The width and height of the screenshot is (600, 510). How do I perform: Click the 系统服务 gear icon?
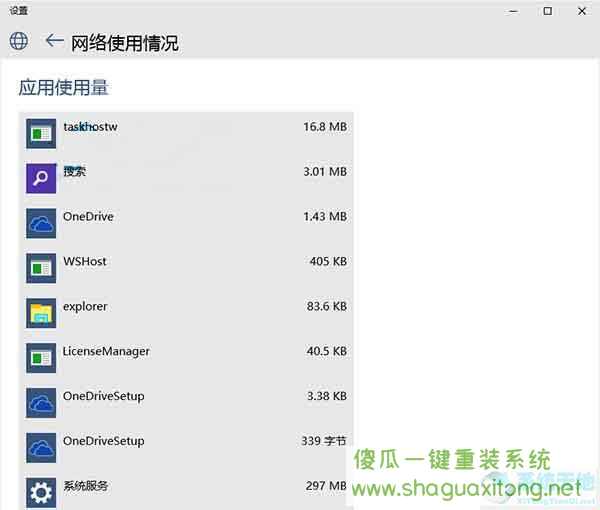tap(41, 493)
